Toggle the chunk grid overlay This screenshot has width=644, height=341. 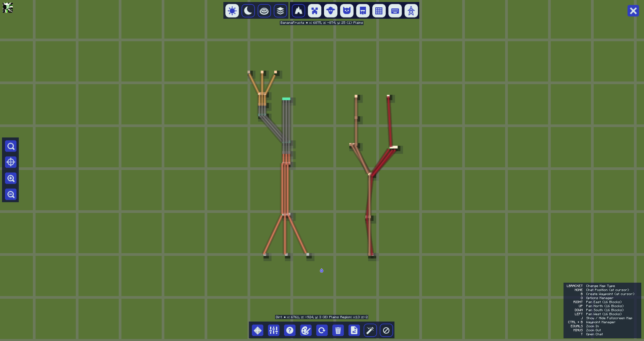[379, 11]
